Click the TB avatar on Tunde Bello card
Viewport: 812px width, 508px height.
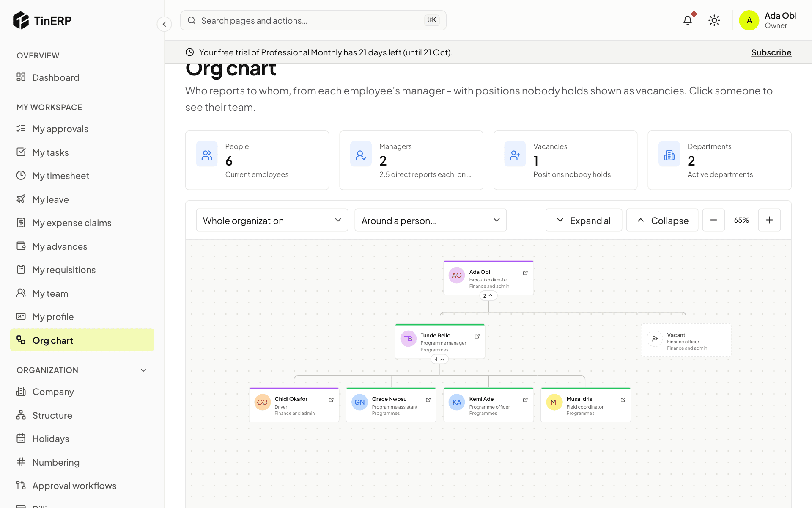pyautogui.click(x=408, y=339)
